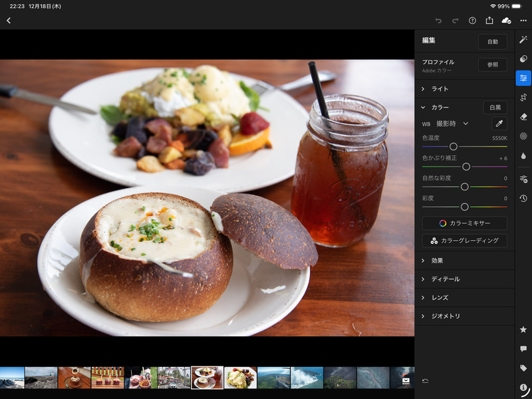Click the 参照 profile browse button

point(493,65)
